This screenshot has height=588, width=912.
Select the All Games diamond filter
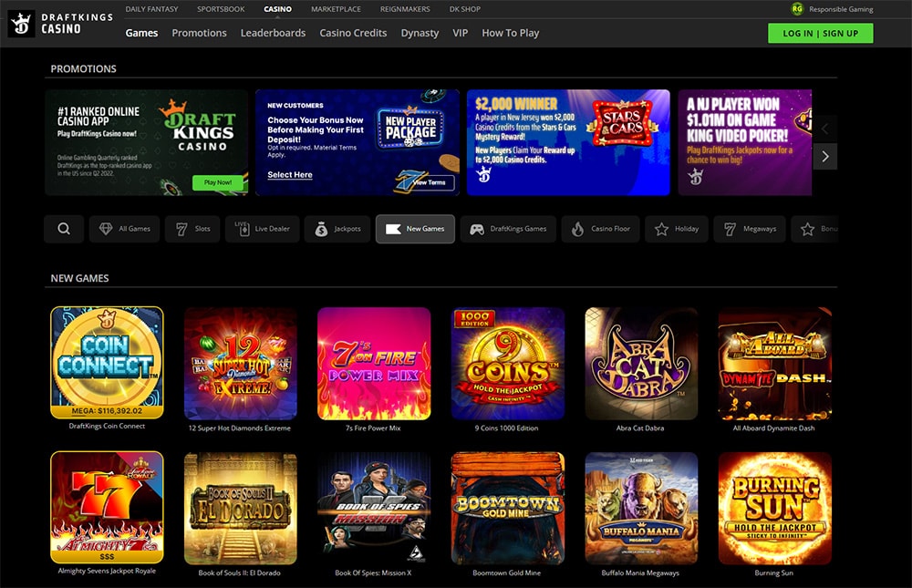(x=124, y=229)
